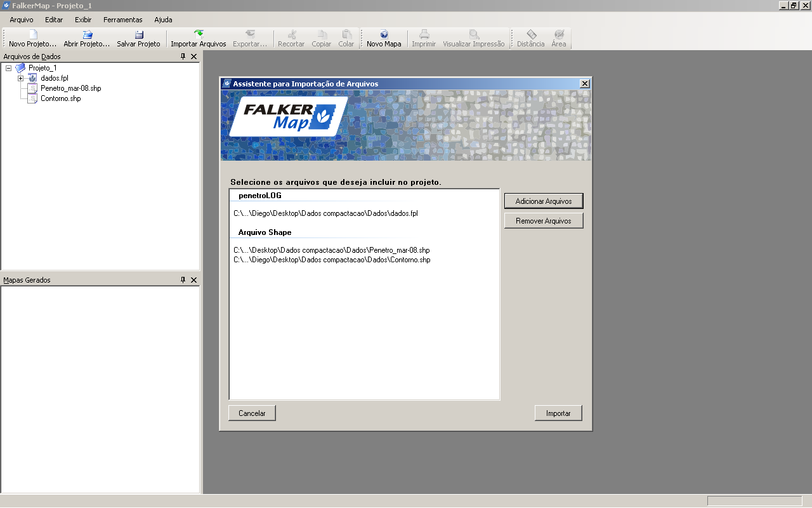Viewport: 812px width, 508px height.
Task: Expand the dados.fpl tree node
Action: [20, 78]
